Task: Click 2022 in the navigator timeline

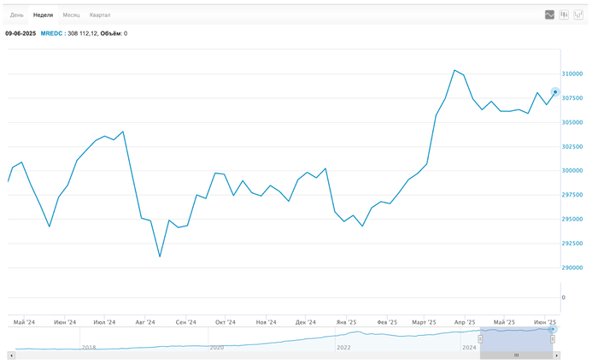Action: pyautogui.click(x=343, y=348)
